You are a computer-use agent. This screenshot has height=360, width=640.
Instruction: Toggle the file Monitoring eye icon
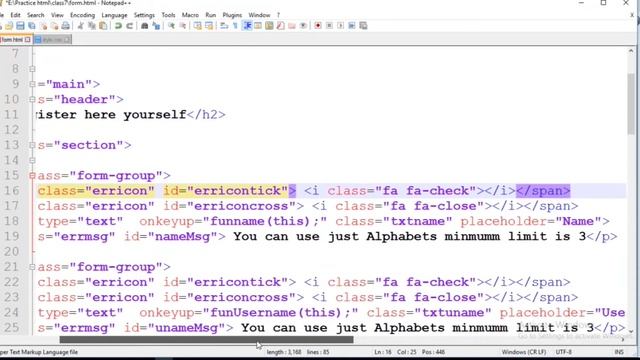point(303,26)
